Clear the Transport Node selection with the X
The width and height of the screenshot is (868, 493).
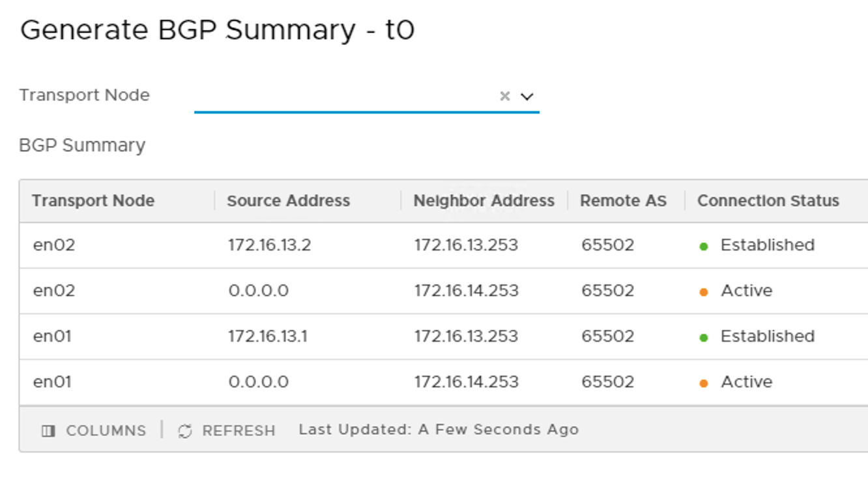504,97
